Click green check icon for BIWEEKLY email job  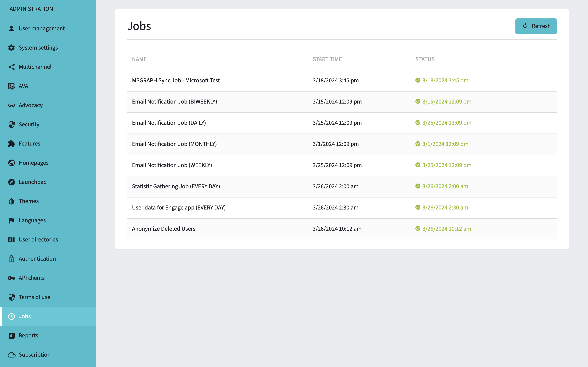tap(418, 101)
